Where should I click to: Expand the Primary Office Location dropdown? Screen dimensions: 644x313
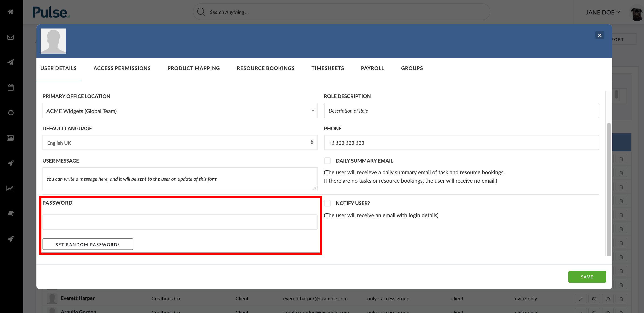pyautogui.click(x=180, y=110)
